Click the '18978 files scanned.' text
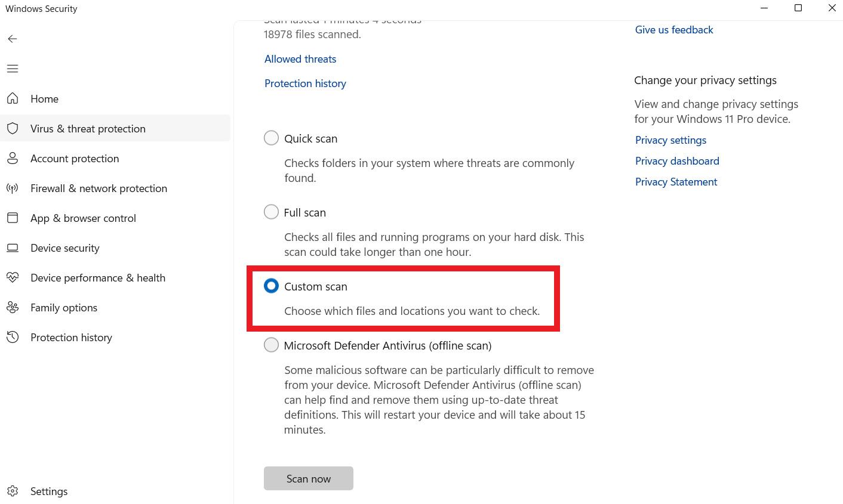The width and height of the screenshot is (843, 504). click(312, 35)
